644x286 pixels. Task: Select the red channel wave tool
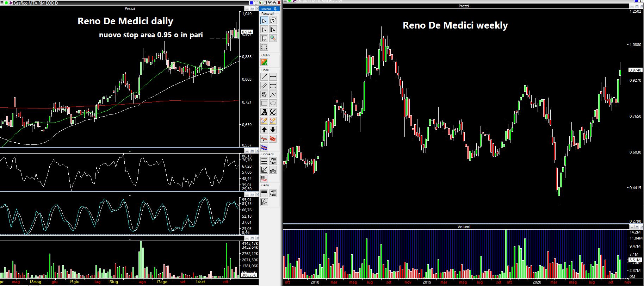coord(273,139)
